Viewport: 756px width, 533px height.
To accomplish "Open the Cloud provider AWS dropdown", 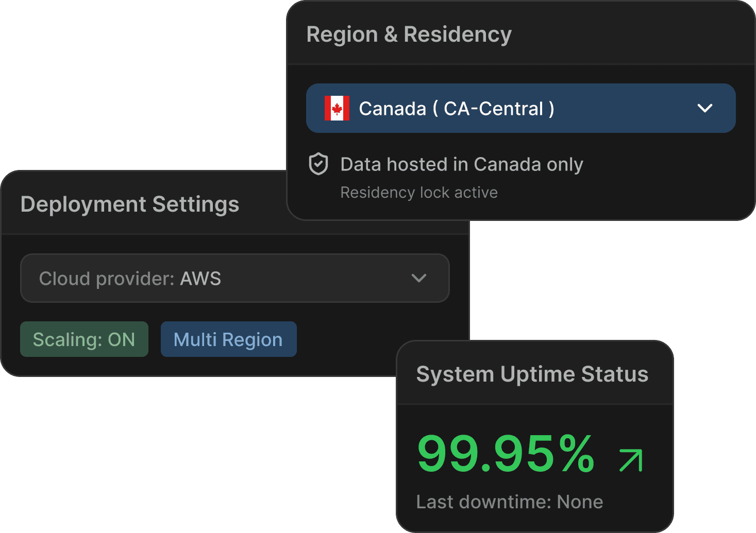I will [x=234, y=278].
